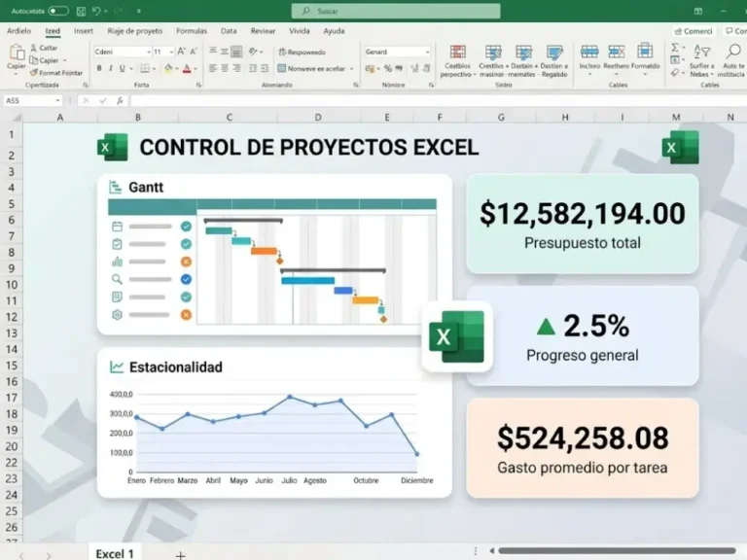Click the Inchiro insert cells icon
The width and height of the screenshot is (747, 560).
(x=589, y=51)
